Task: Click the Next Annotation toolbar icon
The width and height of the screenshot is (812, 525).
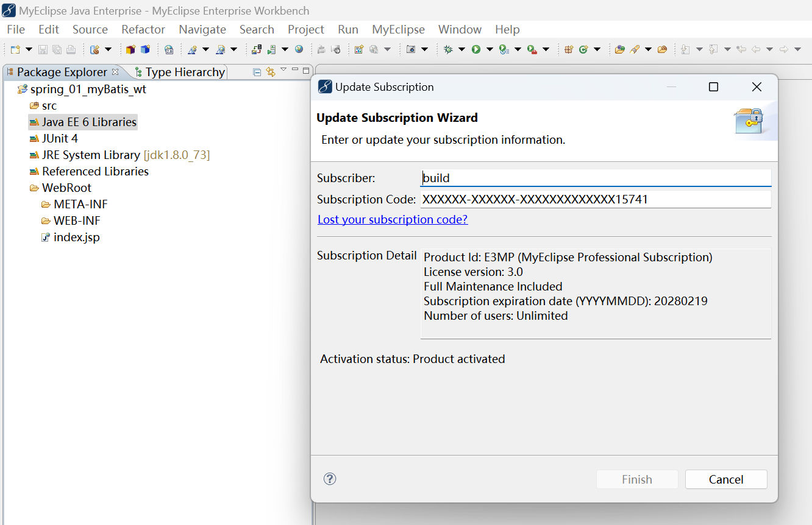Action: coord(686,49)
